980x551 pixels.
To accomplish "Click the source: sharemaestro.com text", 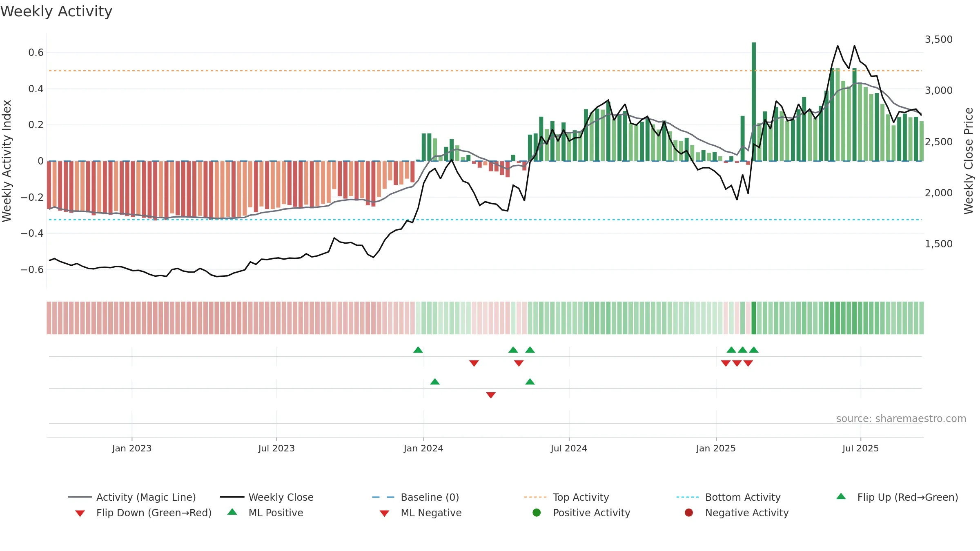I will [x=901, y=418].
